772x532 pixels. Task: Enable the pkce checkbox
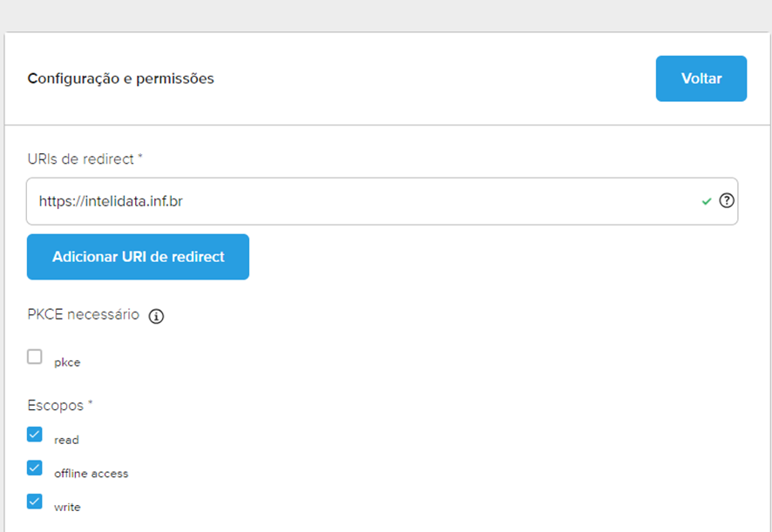click(x=35, y=357)
